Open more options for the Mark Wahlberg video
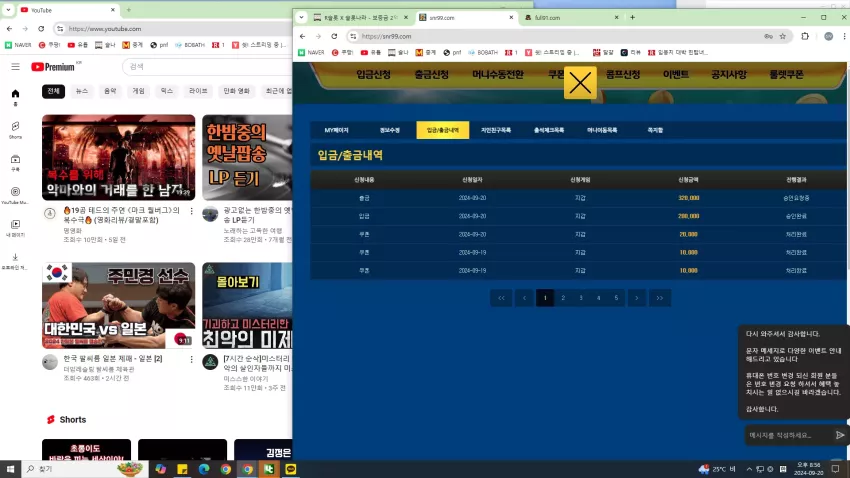The height and width of the screenshot is (478, 850). point(191,211)
